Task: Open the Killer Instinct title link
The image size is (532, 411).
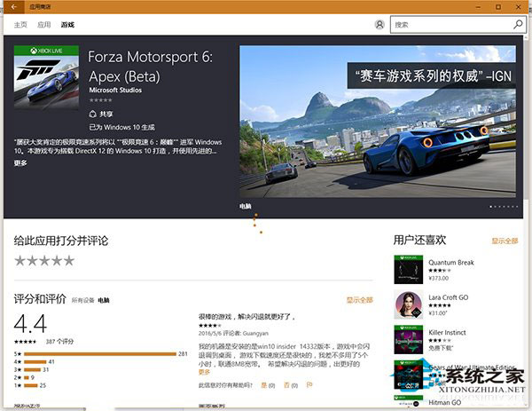Action: (x=447, y=332)
